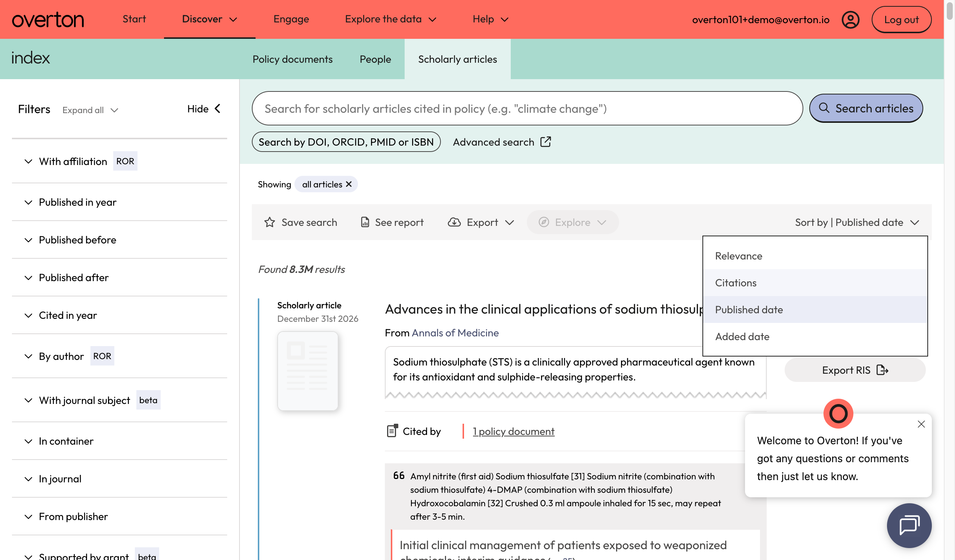Remove the 'all articles' filter chip
Image resolution: width=955 pixels, height=560 pixels.
(349, 184)
